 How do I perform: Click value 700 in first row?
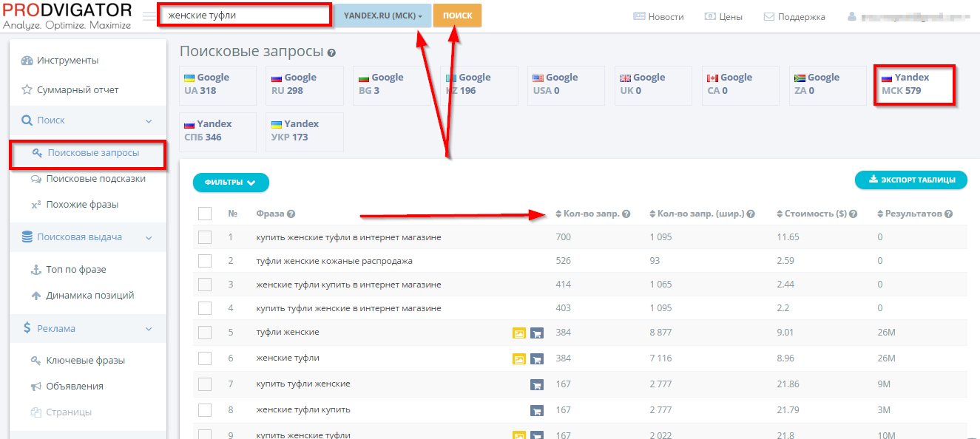coord(563,237)
